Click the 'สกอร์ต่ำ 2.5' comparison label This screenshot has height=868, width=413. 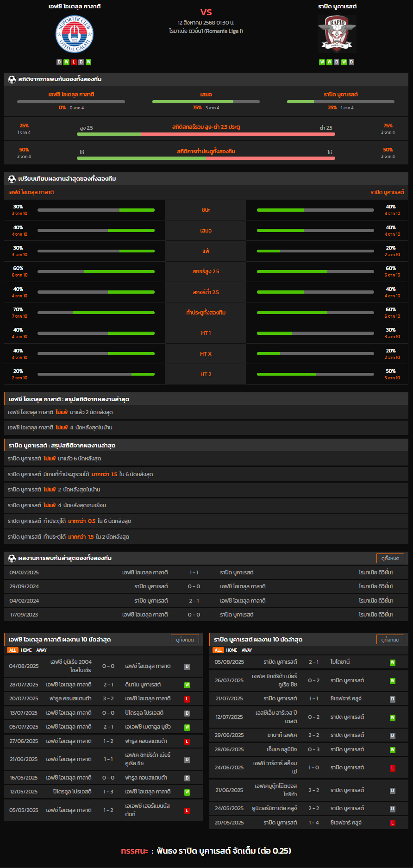[x=206, y=292]
